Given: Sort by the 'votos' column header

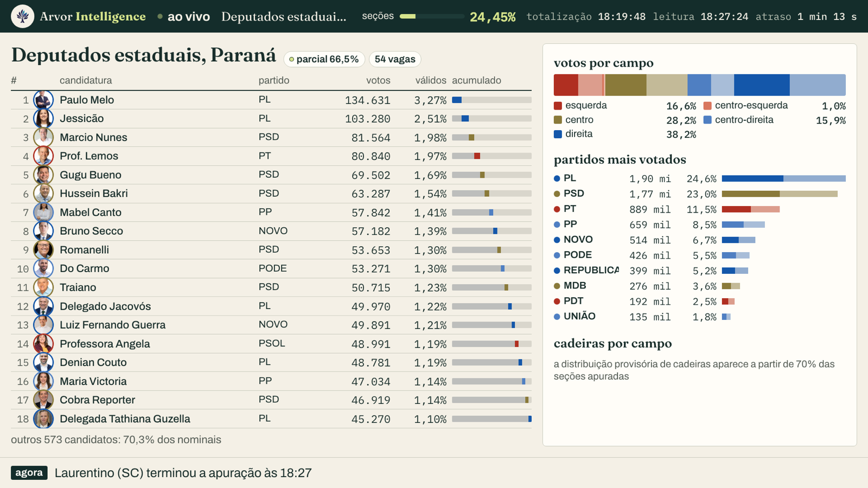Looking at the screenshot, I should [x=378, y=80].
